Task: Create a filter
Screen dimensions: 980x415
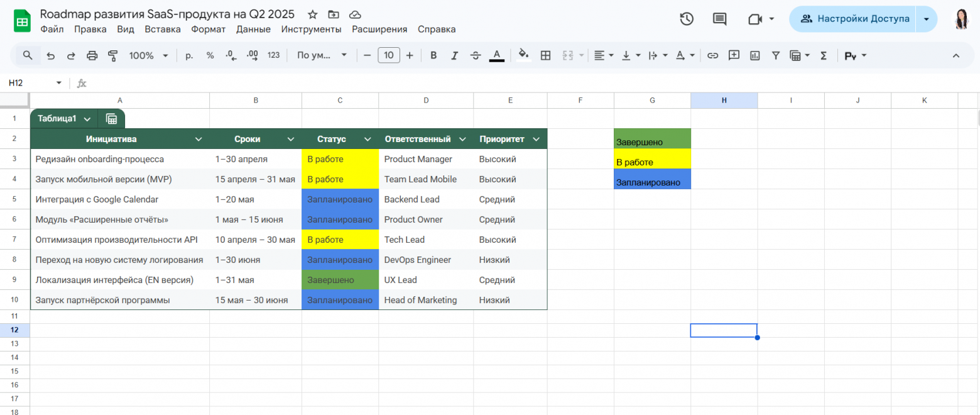Action: pyautogui.click(x=776, y=55)
